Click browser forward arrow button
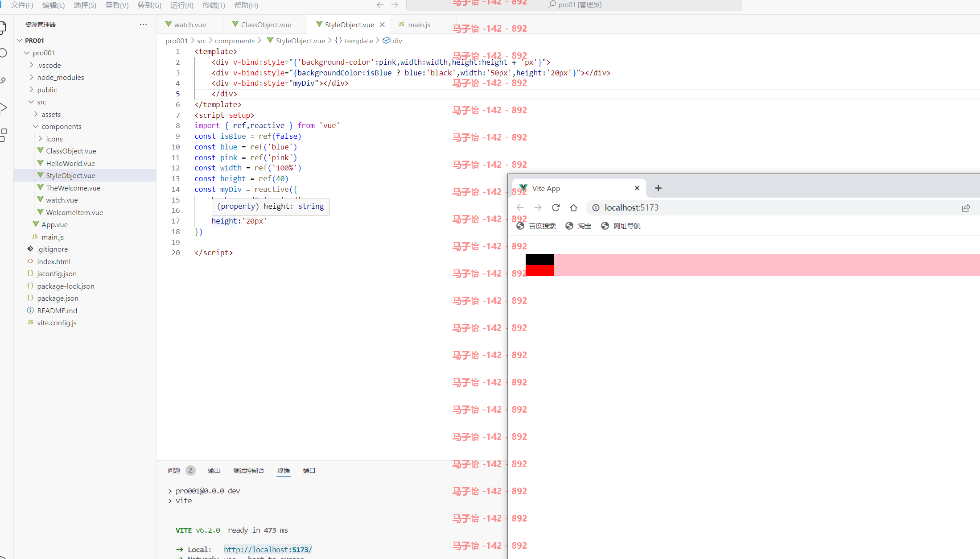 click(x=538, y=207)
